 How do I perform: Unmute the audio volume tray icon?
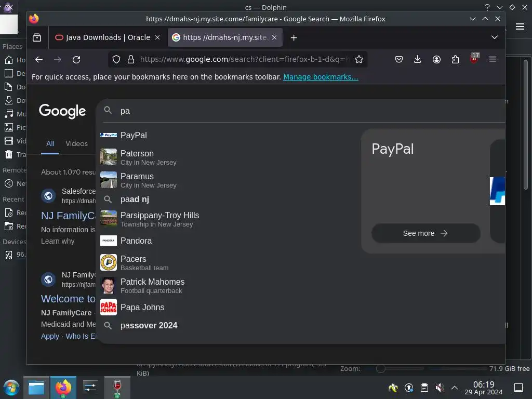[x=440, y=388]
